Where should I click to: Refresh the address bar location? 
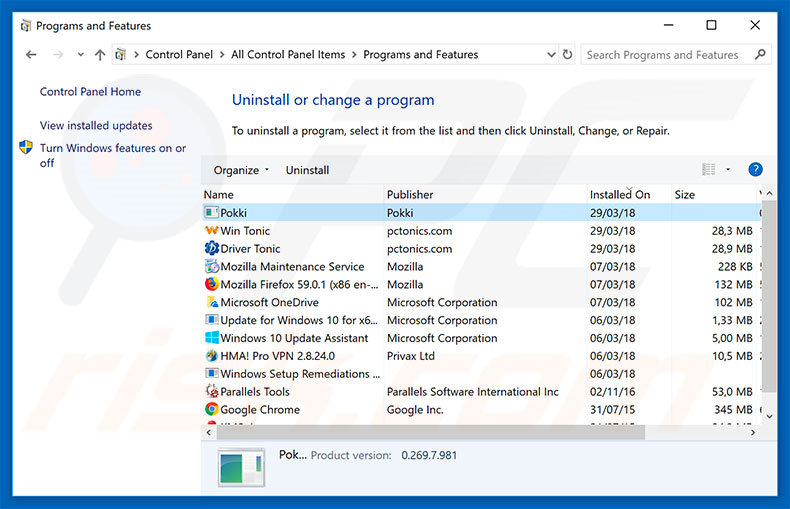[567, 54]
